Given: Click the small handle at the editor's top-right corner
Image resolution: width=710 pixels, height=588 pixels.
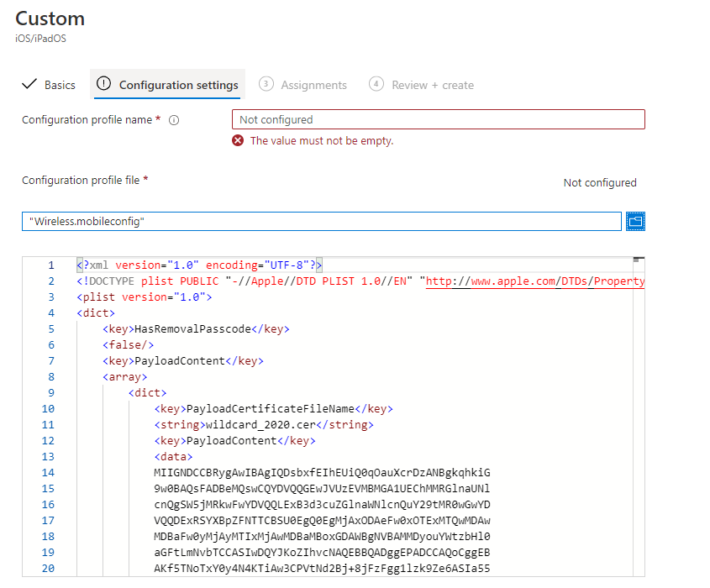Looking at the screenshot, I should (638, 260).
